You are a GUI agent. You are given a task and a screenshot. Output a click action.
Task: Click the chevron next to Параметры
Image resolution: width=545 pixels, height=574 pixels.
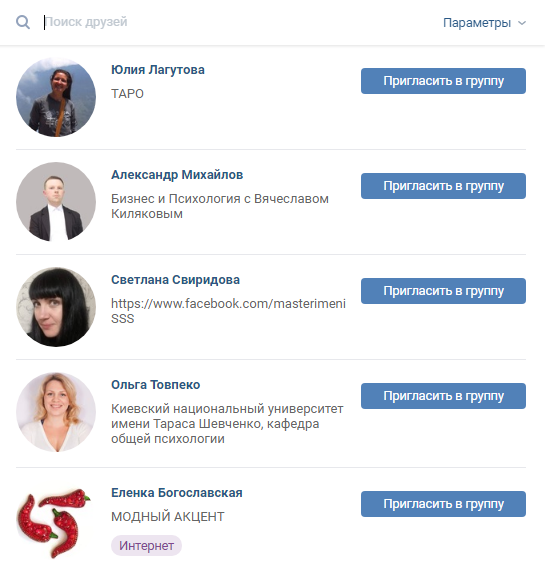coord(522,23)
